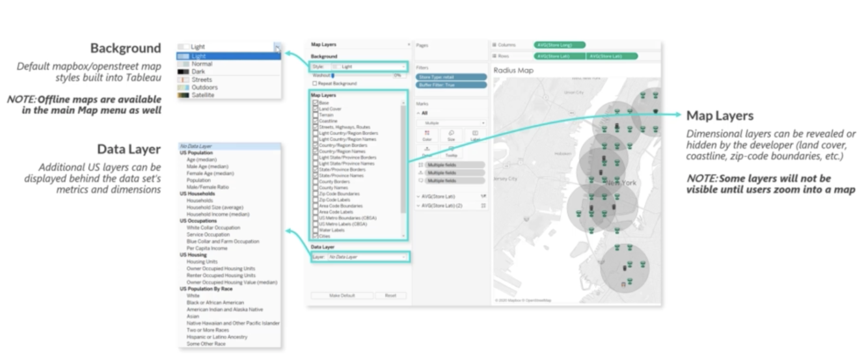Click the Columns shelf icon
868x356 pixels.
click(x=495, y=45)
